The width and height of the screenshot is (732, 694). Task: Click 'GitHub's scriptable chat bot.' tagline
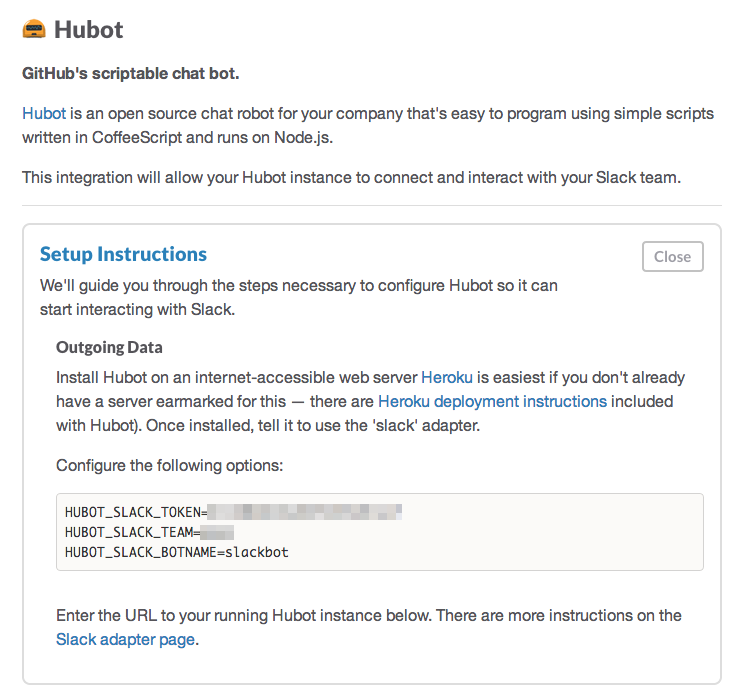(131, 74)
